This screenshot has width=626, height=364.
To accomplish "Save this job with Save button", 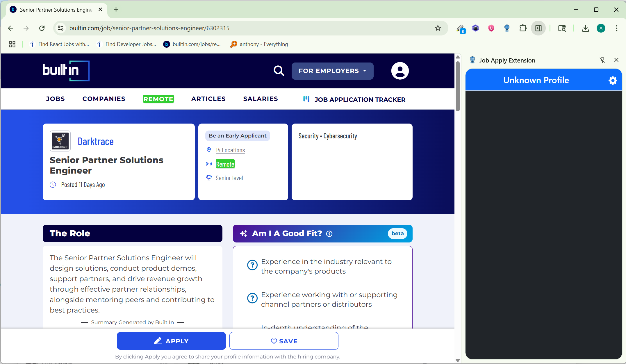I will pos(283,341).
